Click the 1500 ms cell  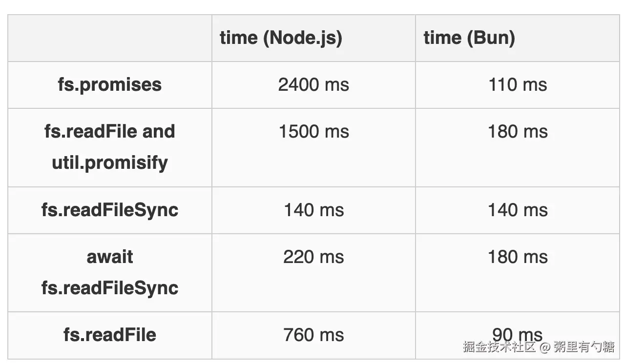click(313, 132)
